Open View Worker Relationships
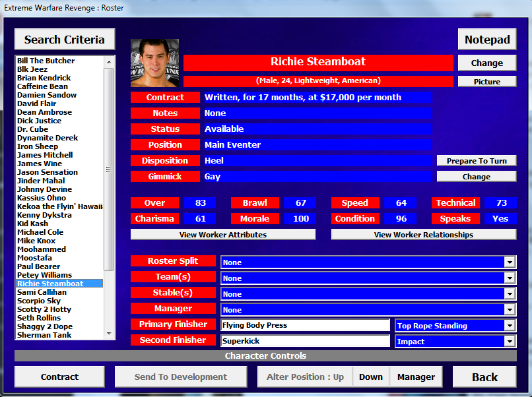The width and height of the screenshot is (532, 397). pos(424,235)
